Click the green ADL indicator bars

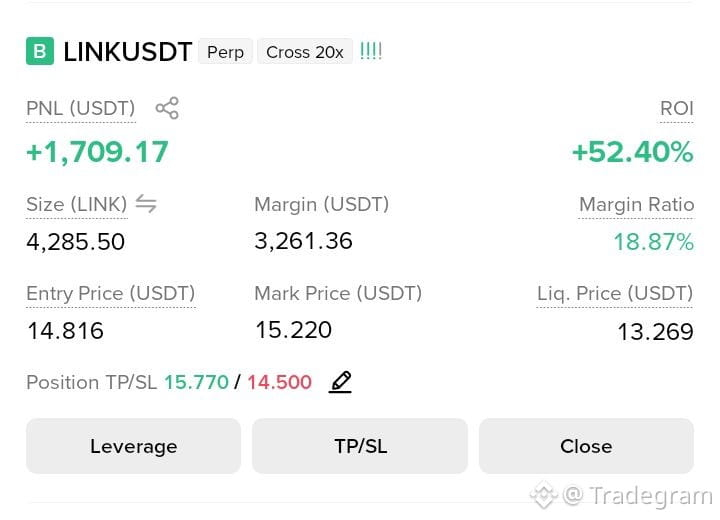tap(371, 51)
